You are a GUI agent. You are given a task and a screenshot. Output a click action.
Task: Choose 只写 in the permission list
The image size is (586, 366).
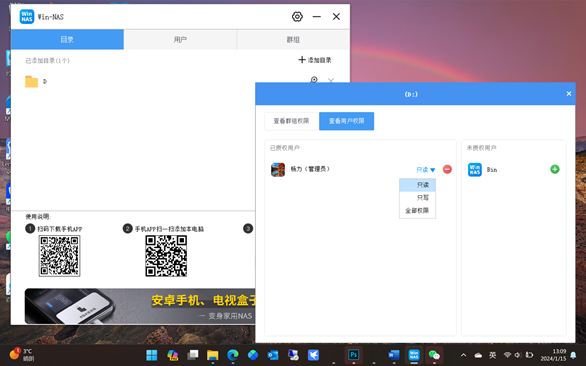click(417, 197)
